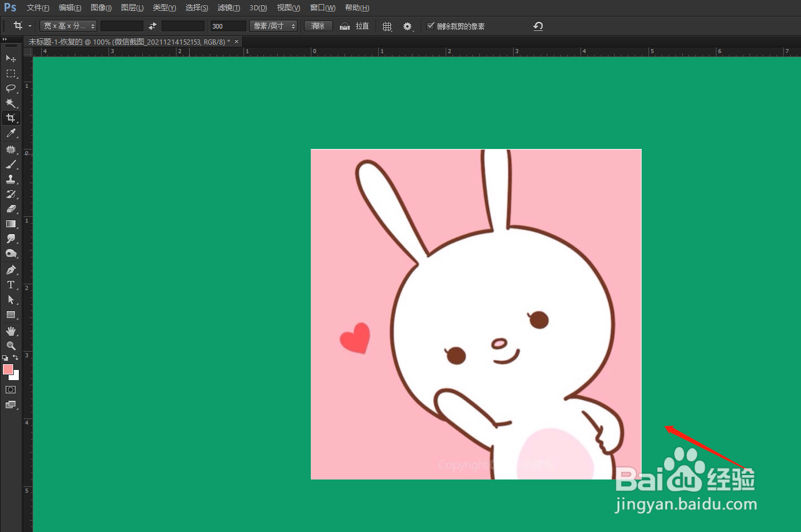The height and width of the screenshot is (532, 801).
Task: Select the Clone Stamp tool
Action: tap(11, 179)
